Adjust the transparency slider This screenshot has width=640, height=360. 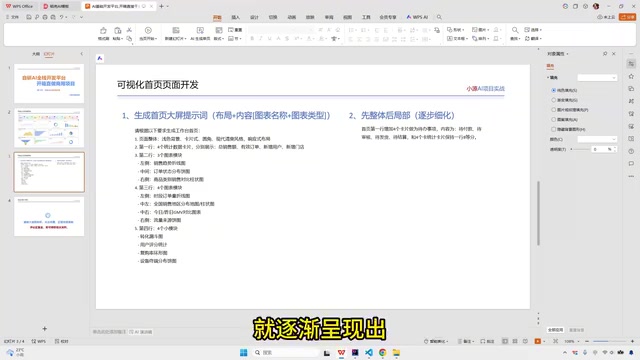click(x=580, y=149)
